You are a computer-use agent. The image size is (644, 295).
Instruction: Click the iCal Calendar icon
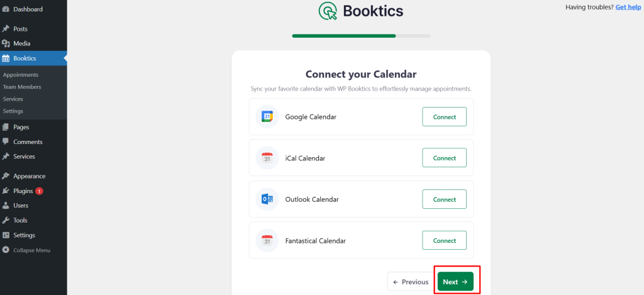pos(267,158)
